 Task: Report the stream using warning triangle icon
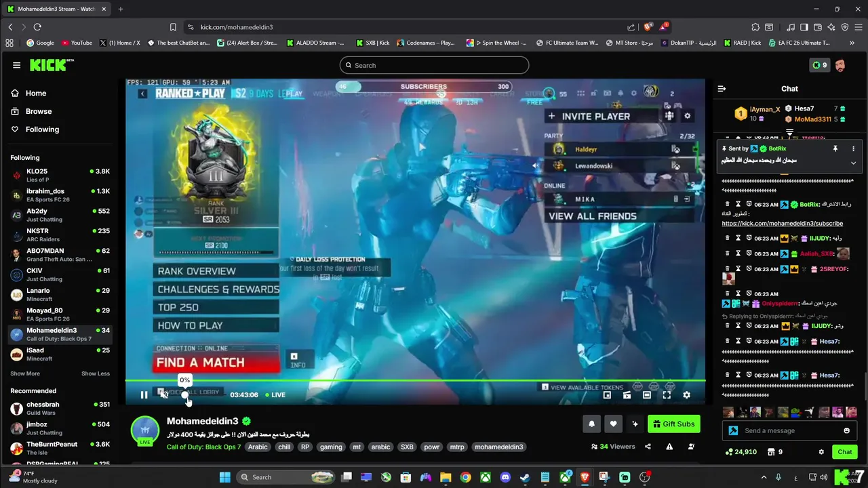(669, 447)
